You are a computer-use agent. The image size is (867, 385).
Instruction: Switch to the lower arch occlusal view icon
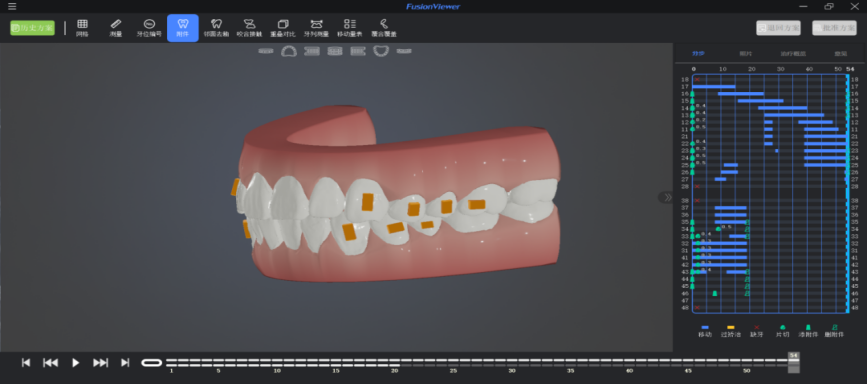click(x=381, y=51)
